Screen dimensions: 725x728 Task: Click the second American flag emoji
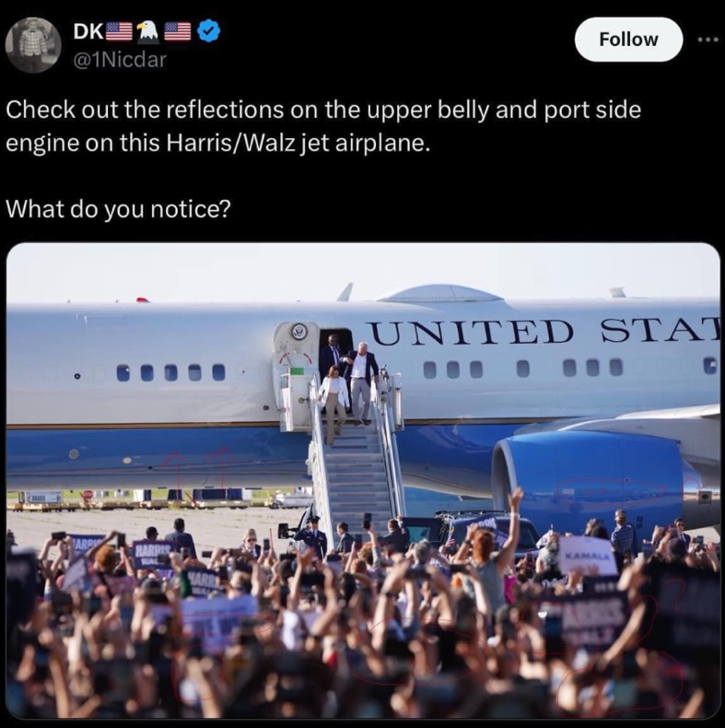(177, 31)
